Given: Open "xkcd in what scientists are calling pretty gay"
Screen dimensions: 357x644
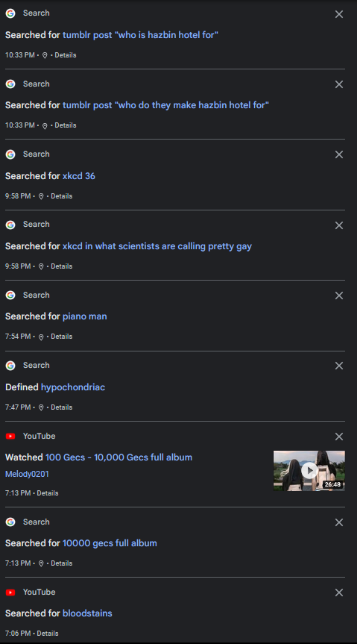Looking at the screenshot, I should coord(157,246).
